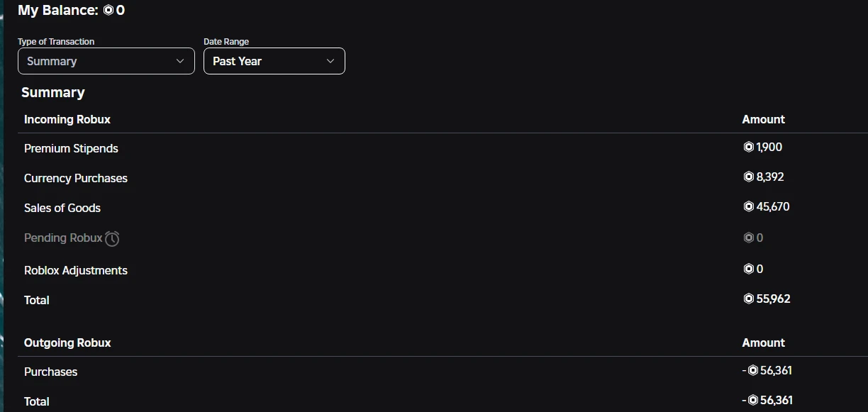
Task: Open the Date Range dropdown
Action: [x=274, y=61]
